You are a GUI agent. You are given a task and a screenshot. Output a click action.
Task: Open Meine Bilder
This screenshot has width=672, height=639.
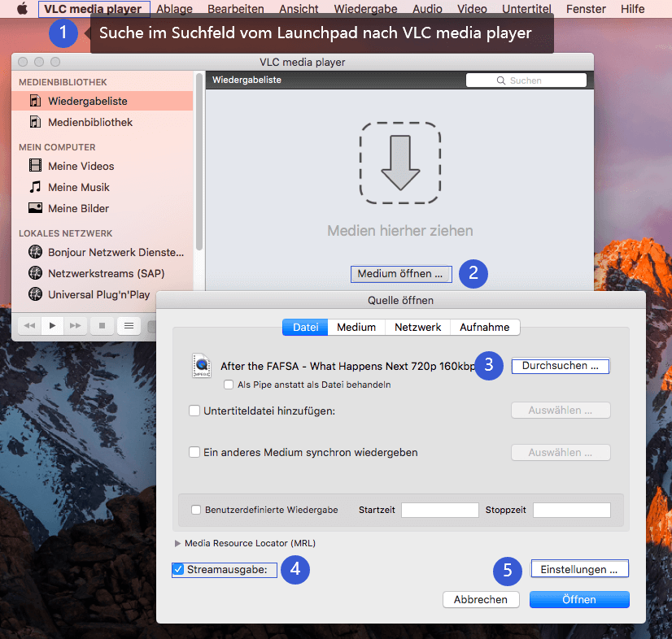78,209
